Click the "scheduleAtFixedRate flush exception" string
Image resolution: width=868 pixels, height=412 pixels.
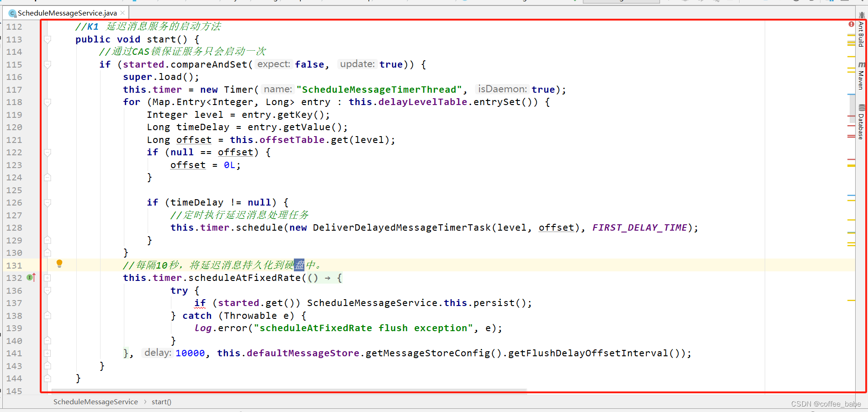(363, 328)
